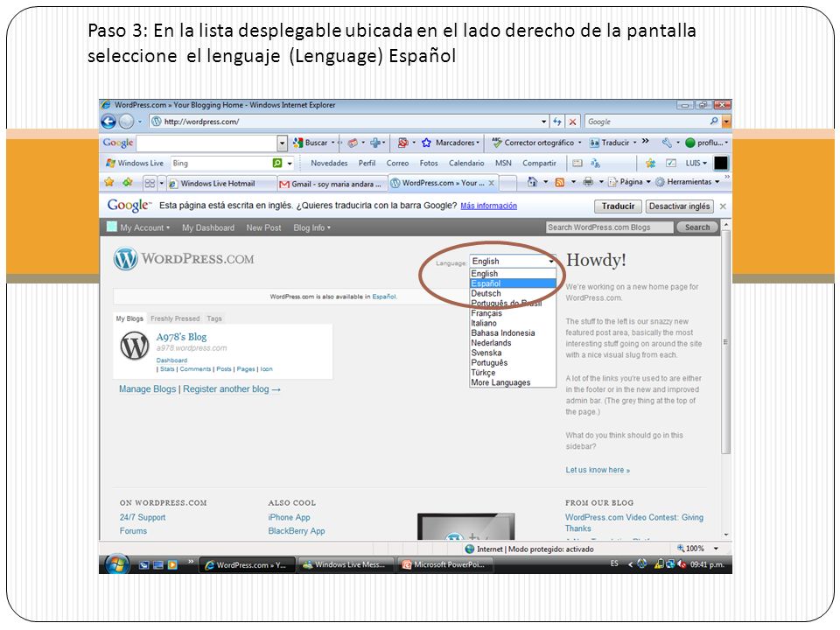This screenshot has width=840, height=630.
Task: Stop loading with the red X icon
Action: pyautogui.click(x=572, y=122)
